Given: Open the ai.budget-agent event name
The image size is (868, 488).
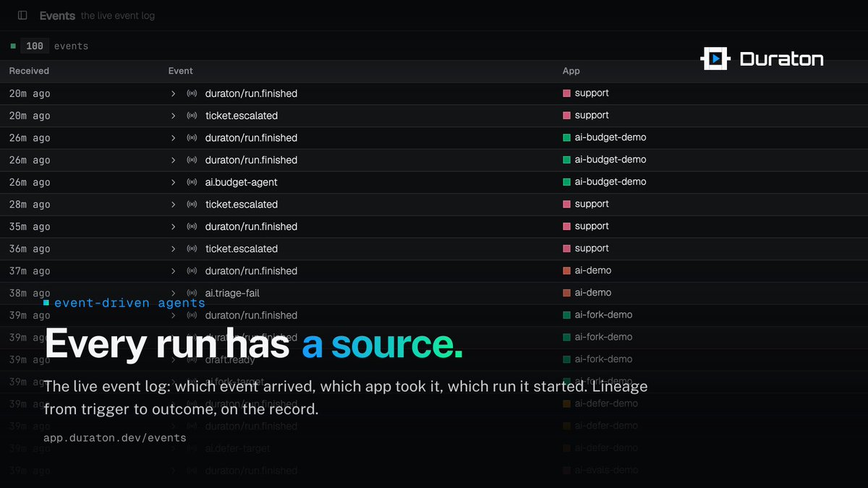Looking at the screenshot, I should coord(242,182).
